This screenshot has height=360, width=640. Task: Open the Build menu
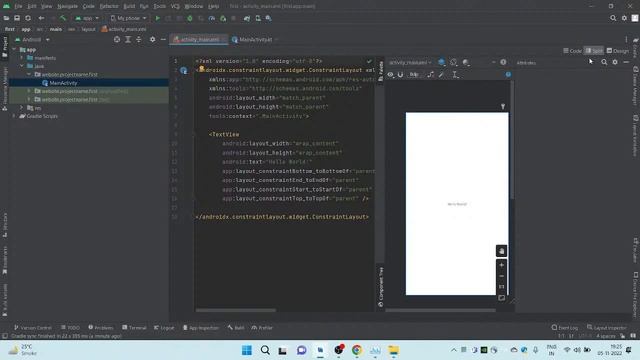tap(129, 6)
